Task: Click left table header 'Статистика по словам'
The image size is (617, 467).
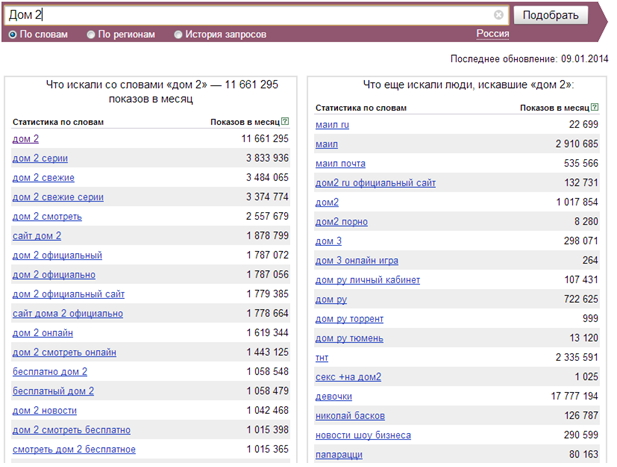Action: [58, 122]
